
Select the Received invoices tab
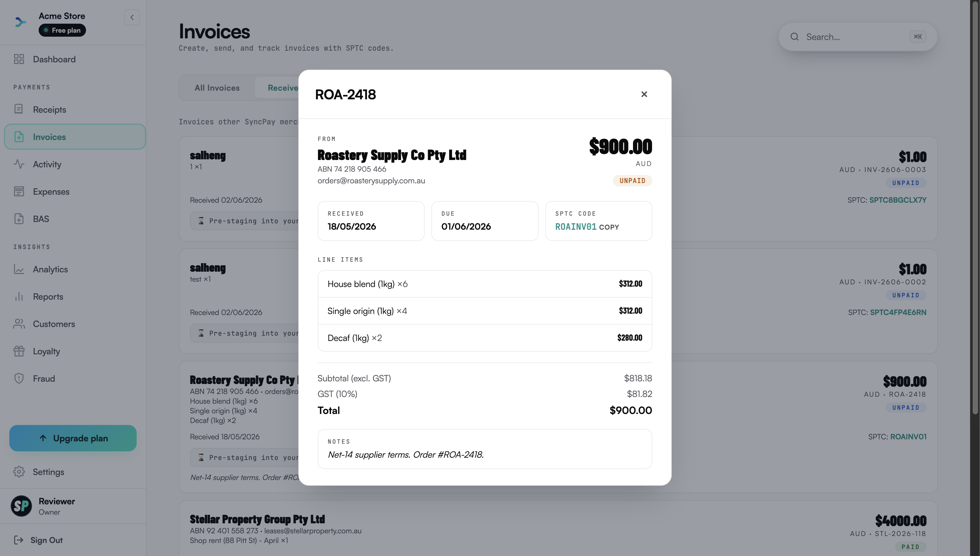(283, 88)
